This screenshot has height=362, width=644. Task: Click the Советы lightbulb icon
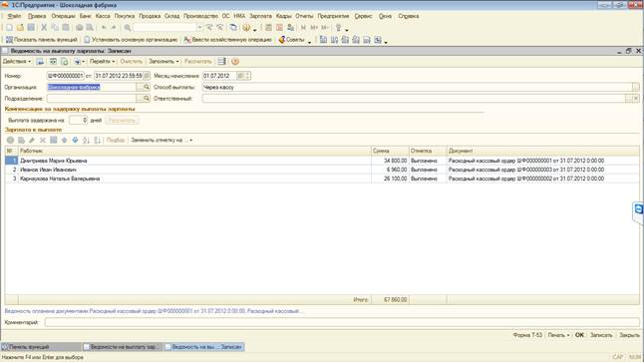tap(282, 40)
